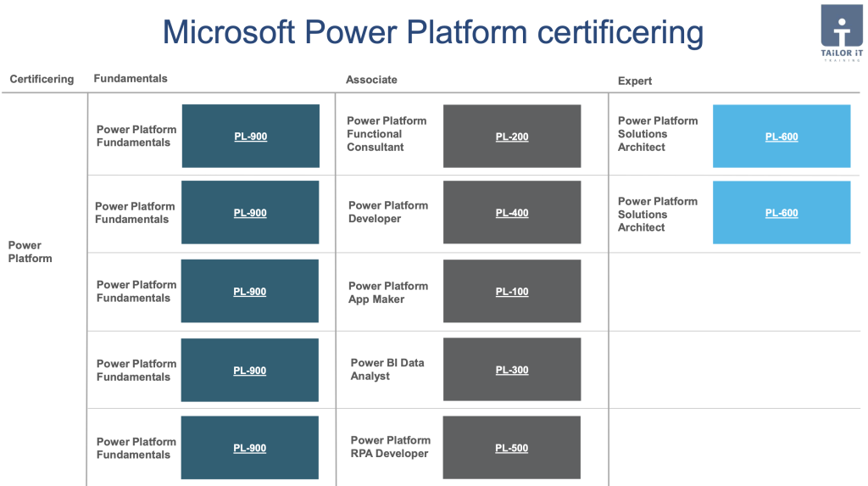Click the second PL-600 Solutions Architect link

coord(782,213)
